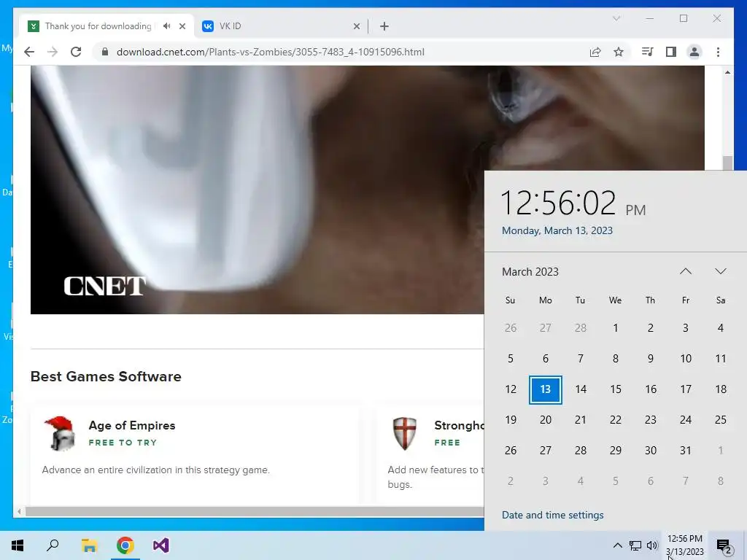
Task: Close the VK ID tab
Action: pos(356,26)
